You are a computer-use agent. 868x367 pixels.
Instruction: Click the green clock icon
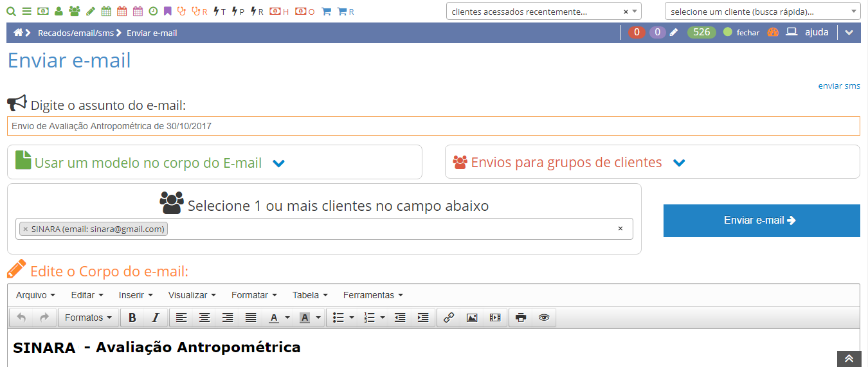[x=153, y=12]
